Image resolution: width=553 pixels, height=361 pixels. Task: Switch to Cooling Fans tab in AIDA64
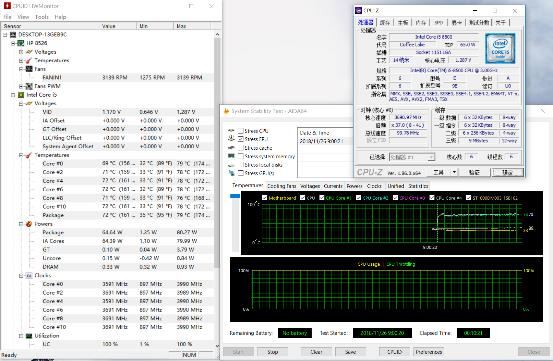coord(281,186)
